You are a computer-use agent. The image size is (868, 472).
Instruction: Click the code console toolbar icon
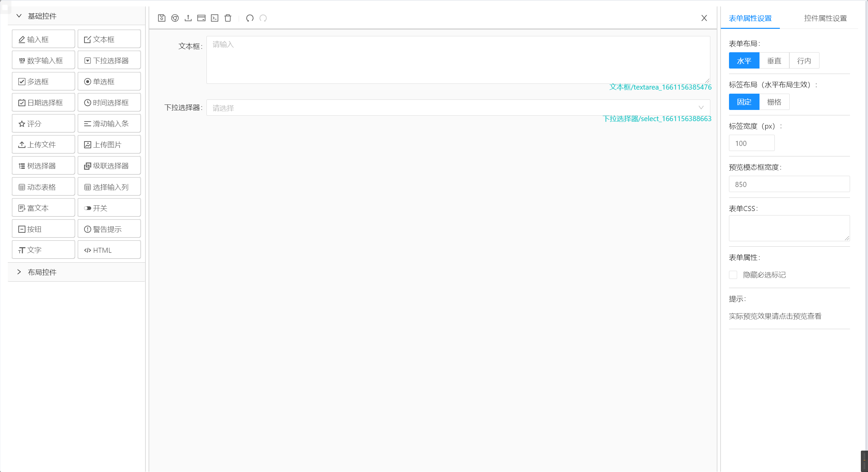coord(215,18)
